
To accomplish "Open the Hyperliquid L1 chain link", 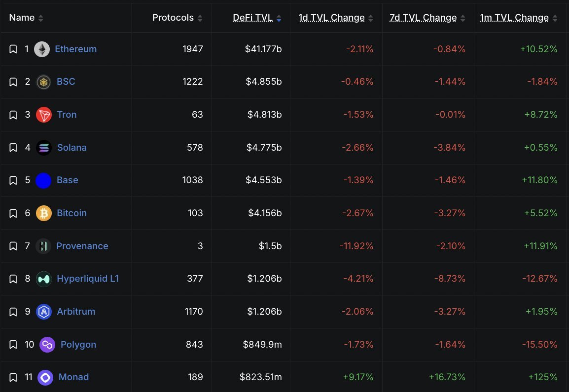I will point(88,279).
